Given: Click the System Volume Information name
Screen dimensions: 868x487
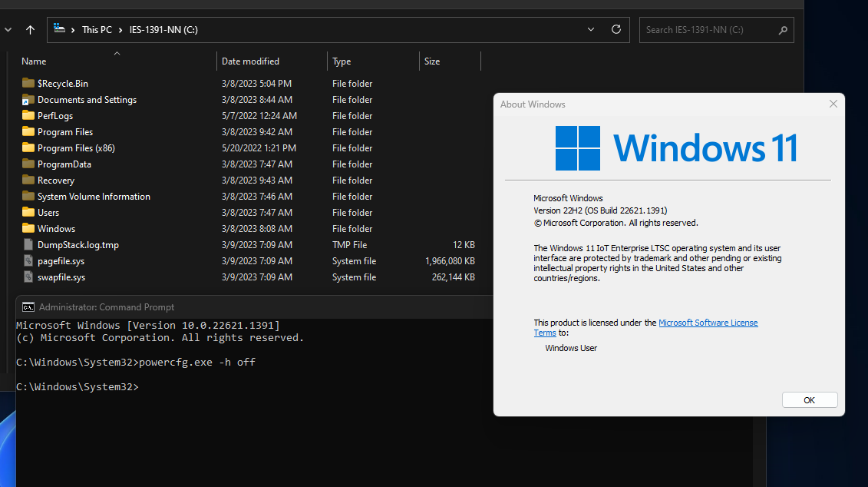Looking at the screenshot, I should point(94,196).
